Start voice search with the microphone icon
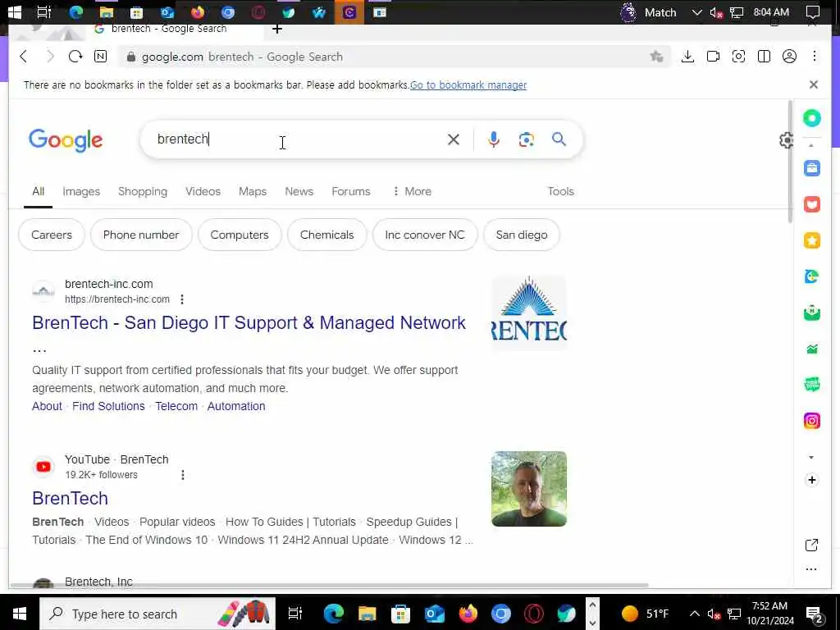Screen dimensions: 840x630 pyautogui.click(x=493, y=139)
